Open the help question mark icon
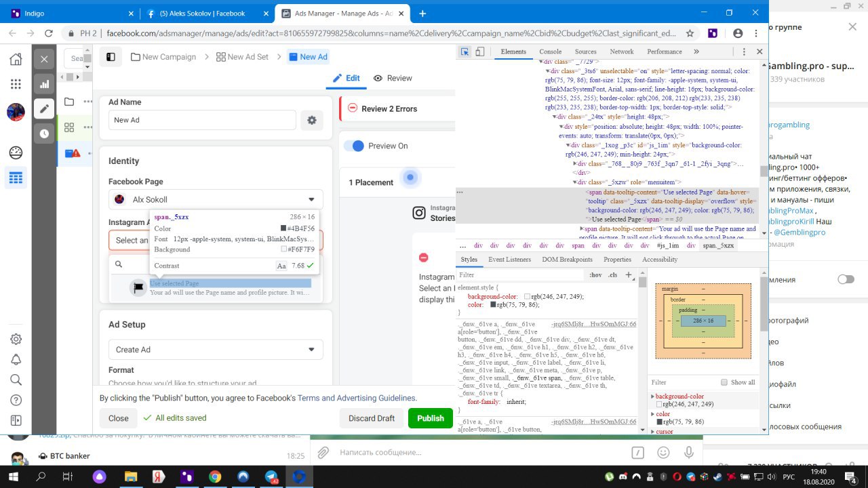Image resolution: width=868 pixels, height=488 pixels. tap(16, 400)
